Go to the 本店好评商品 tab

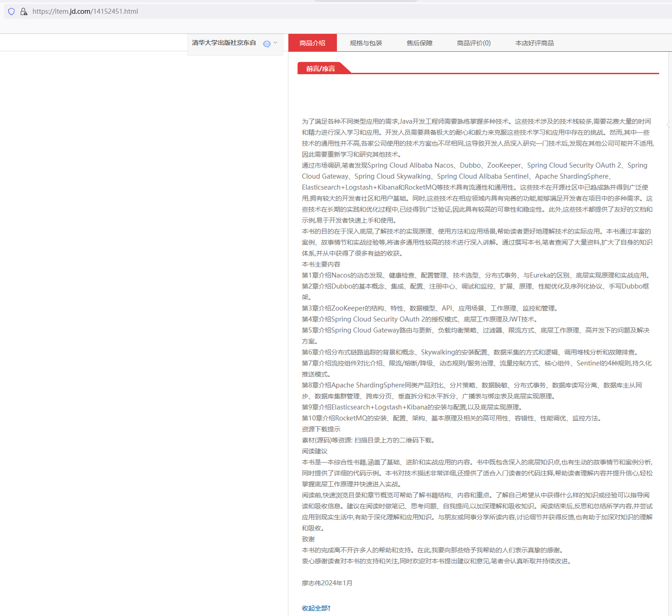coord(534,43)
